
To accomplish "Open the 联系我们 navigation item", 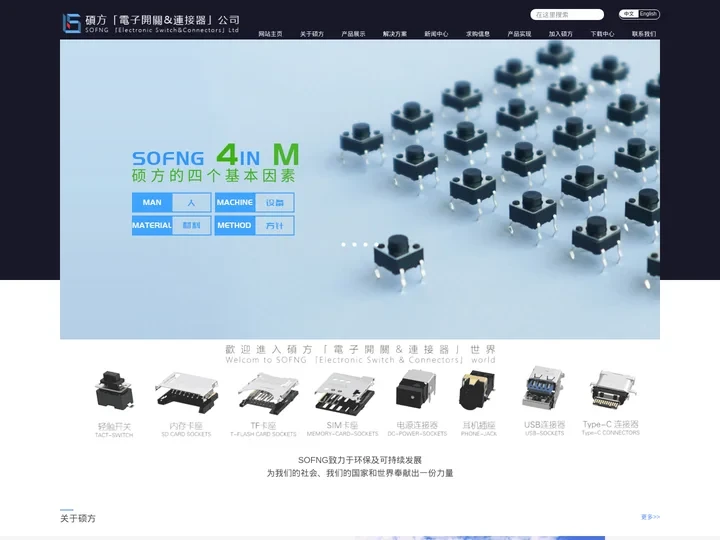I will tap(644, 34).
